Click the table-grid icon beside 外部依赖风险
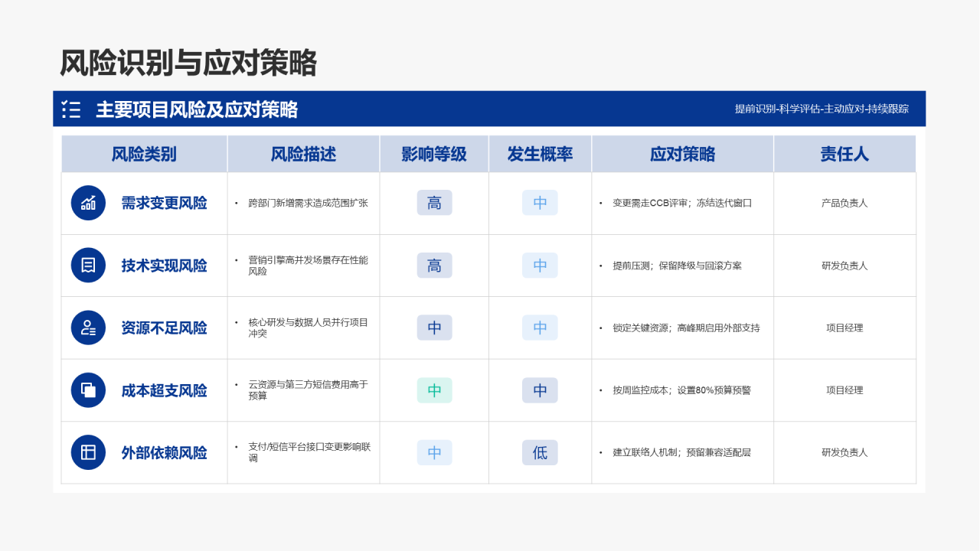This screenshot has width=980, height=551. click(x=89, y=452)
